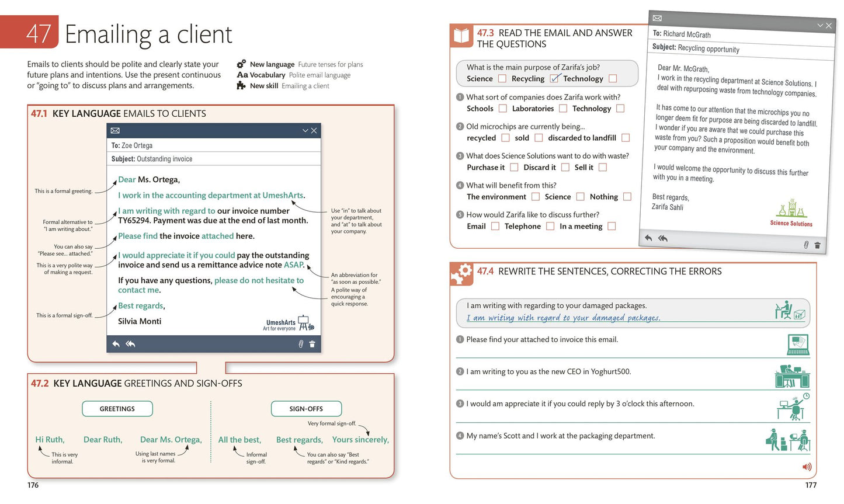844x504 pixels.
Task: Tick the 'In a meeting' checkbox
Action: [x=612, y=226]
